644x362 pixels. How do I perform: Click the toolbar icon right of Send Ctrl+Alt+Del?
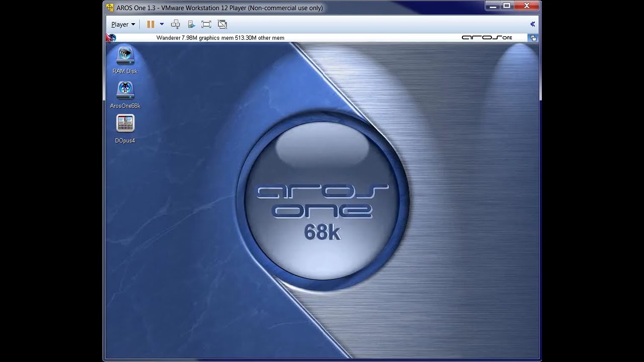(x=191, y=24)
